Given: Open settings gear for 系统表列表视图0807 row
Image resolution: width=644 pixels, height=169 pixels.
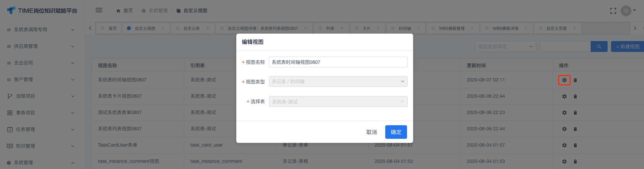Looking at the screenshot, I should [x=564, y=129].
